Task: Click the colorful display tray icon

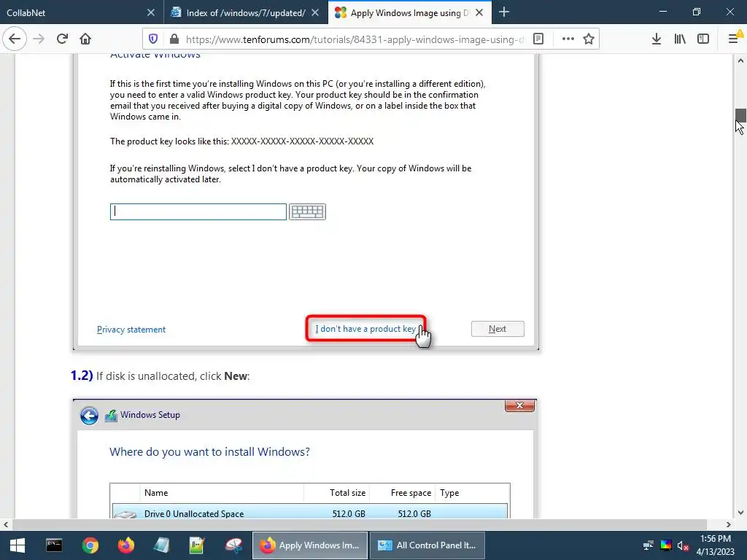Action: pos(666,545)
